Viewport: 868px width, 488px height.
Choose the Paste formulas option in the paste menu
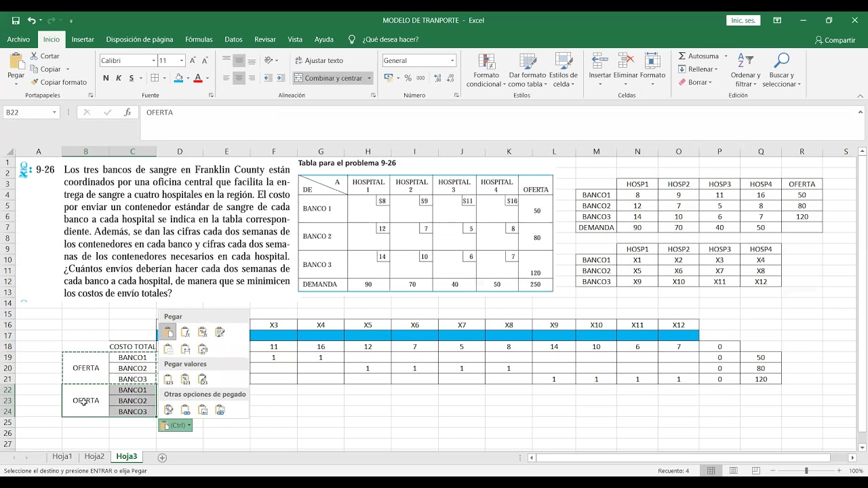[x=185, y=332]
